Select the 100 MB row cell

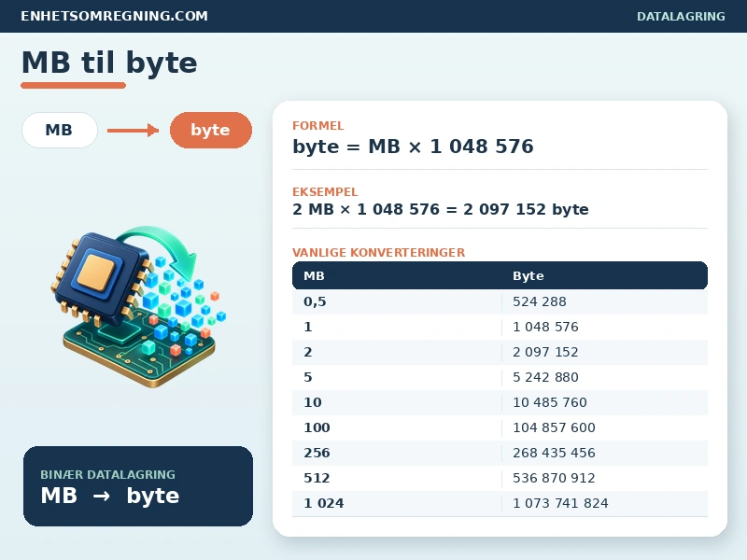click(317, 427)
